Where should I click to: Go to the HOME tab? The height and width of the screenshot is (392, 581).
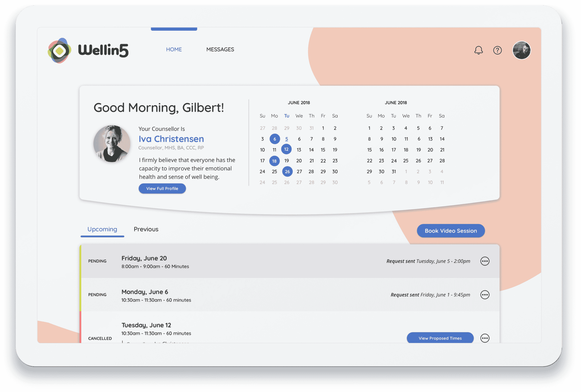point(174,49)
